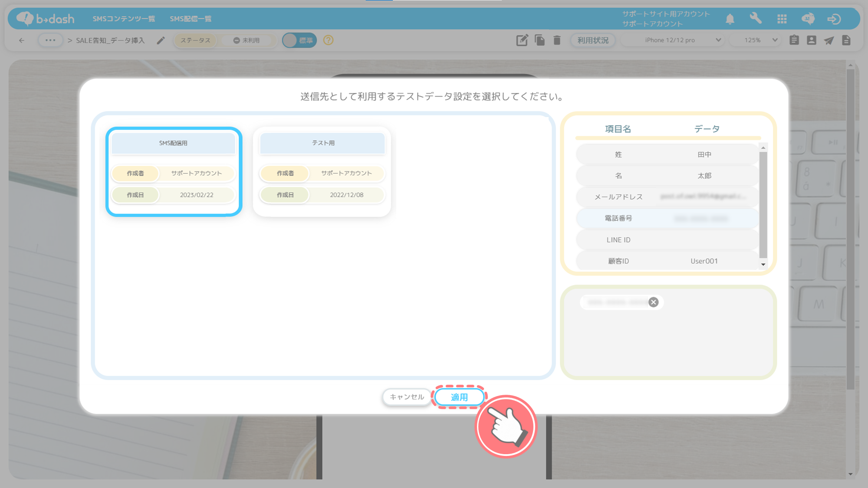Click the 適用 apply button
Viewport: 868px width, 488px height.
pos(459,397)
